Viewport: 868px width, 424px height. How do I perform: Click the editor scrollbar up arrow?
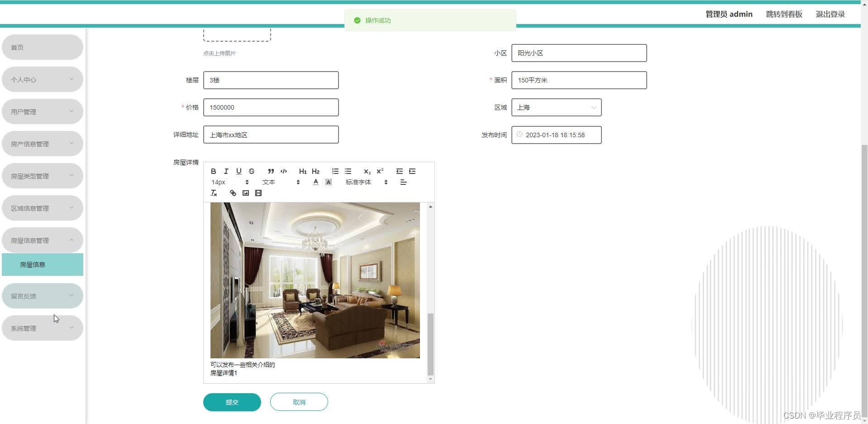[x=430, y=207]
